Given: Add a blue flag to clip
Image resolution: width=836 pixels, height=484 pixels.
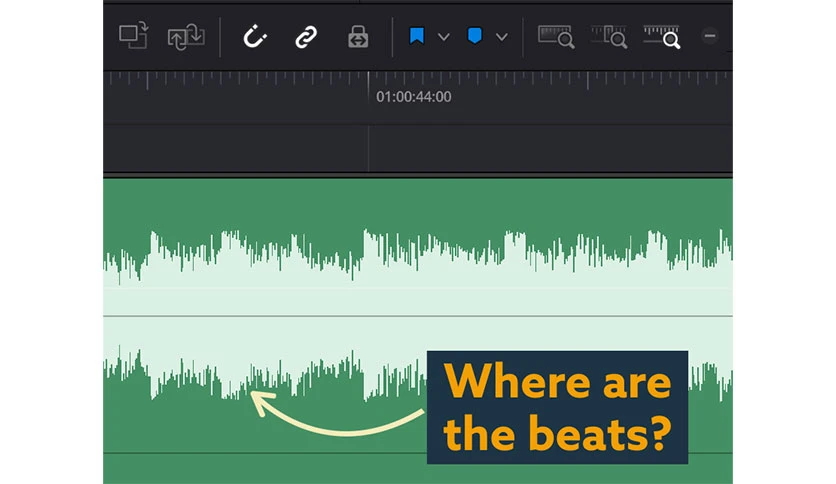Looking at the screenshot, I should 416,36.
